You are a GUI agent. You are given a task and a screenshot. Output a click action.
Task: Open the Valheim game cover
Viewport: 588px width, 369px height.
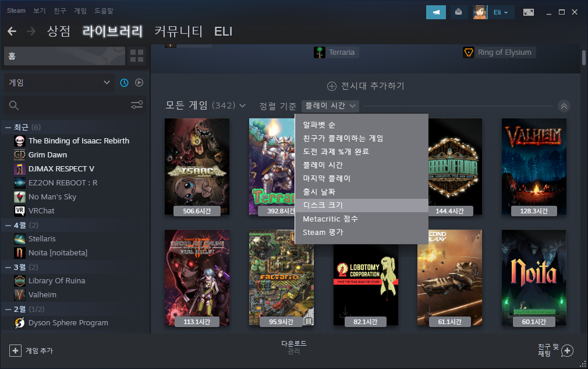(x=534, y=167)
